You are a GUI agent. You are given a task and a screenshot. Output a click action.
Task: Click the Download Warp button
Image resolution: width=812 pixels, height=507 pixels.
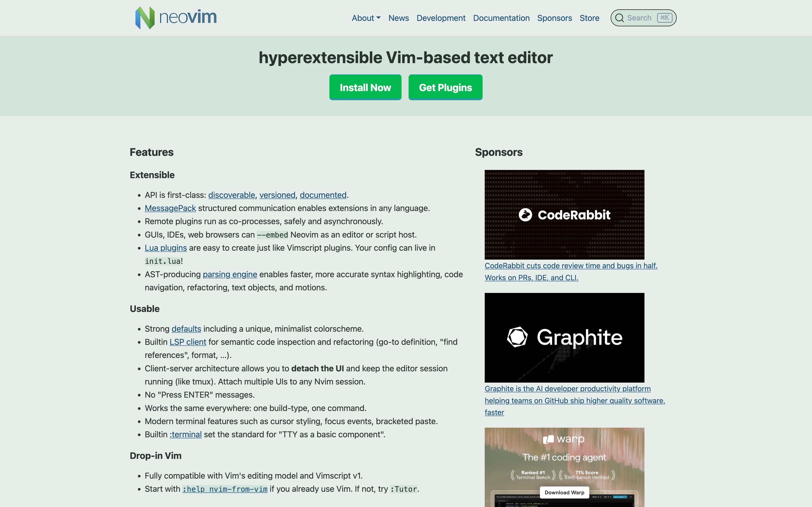(x=564, y=492)
